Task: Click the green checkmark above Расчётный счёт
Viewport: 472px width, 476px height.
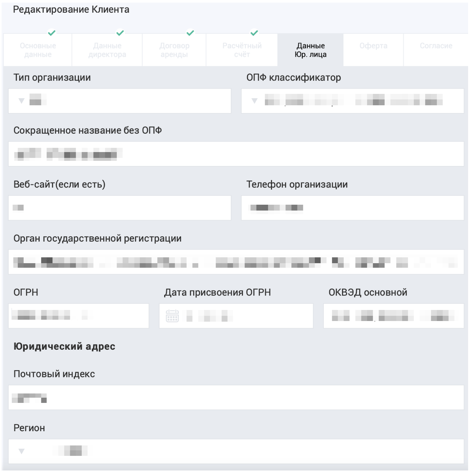Action: pyautogui.click(x=254, y=33)
